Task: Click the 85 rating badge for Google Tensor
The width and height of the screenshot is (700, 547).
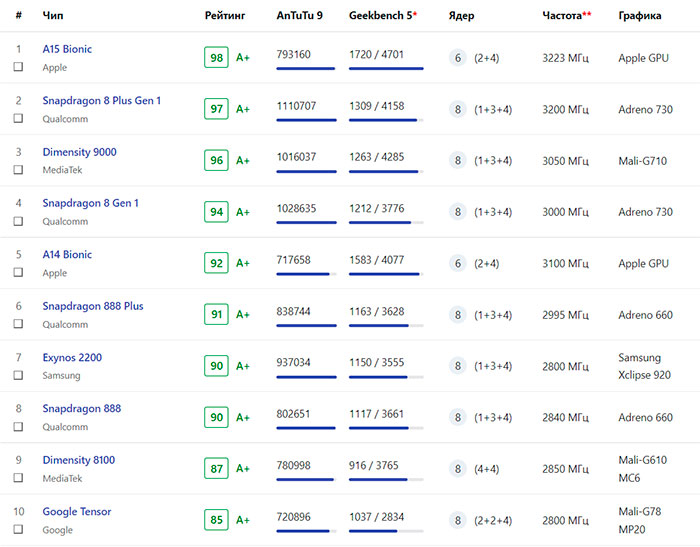Action: 217,520
